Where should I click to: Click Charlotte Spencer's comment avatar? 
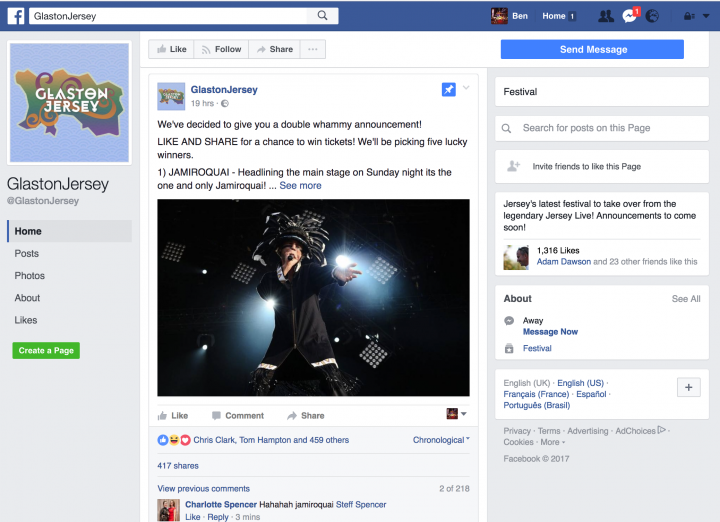point(169,510)
